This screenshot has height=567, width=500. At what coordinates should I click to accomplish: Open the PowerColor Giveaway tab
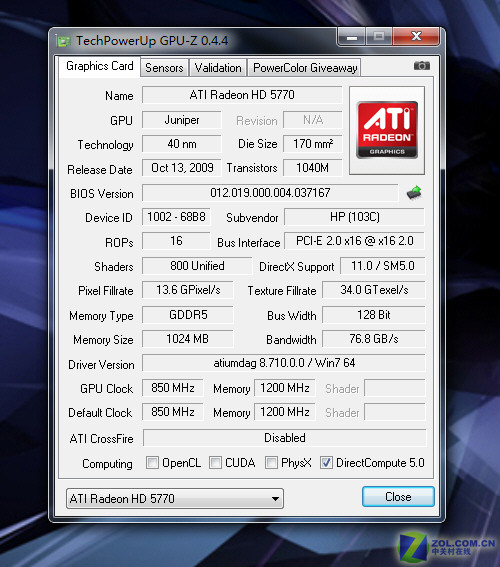(305, 68)
